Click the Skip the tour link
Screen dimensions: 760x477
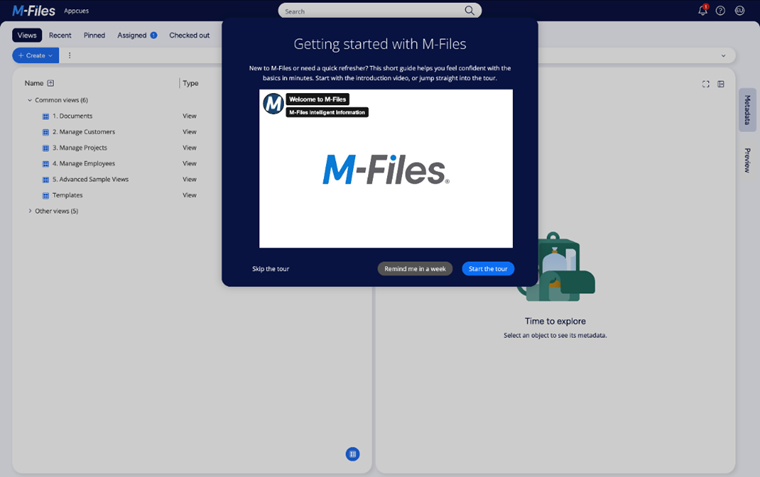pyautogui.click(x=270, y=269)
